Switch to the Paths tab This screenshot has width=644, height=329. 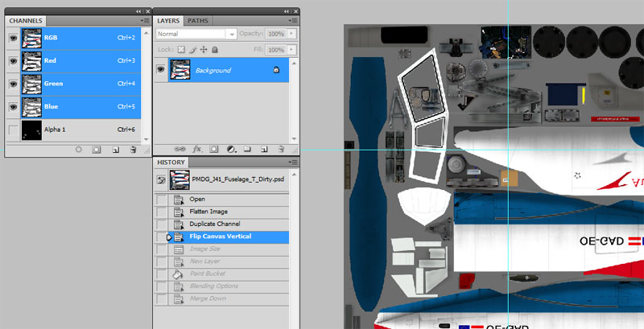click(x=198, y=20)
